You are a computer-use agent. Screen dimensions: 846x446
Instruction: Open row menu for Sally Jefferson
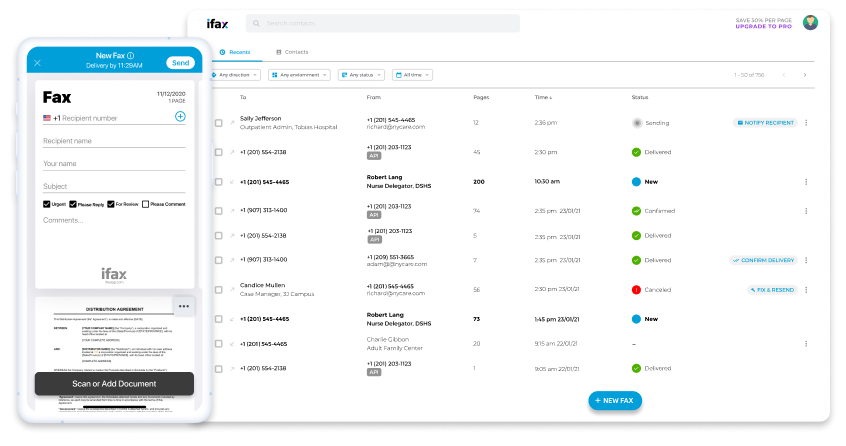tap(806, 123)
